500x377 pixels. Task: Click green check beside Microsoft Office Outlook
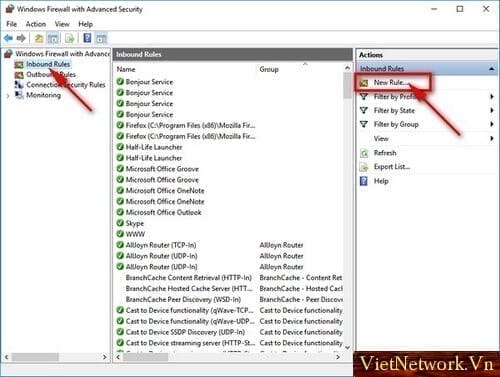coord(120,212)
